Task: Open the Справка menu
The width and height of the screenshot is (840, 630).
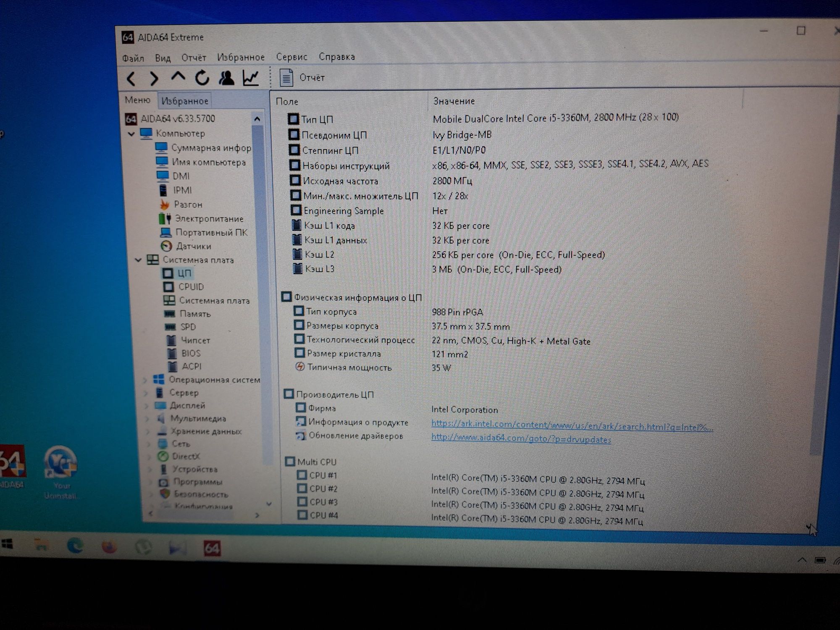Action: coord(337,56)
